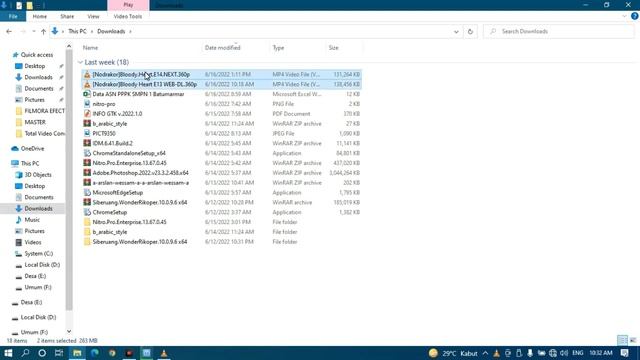Select Siberuang.WonderRikoper WinRAR archive icon
640x360 pixels.
[87, 202]
